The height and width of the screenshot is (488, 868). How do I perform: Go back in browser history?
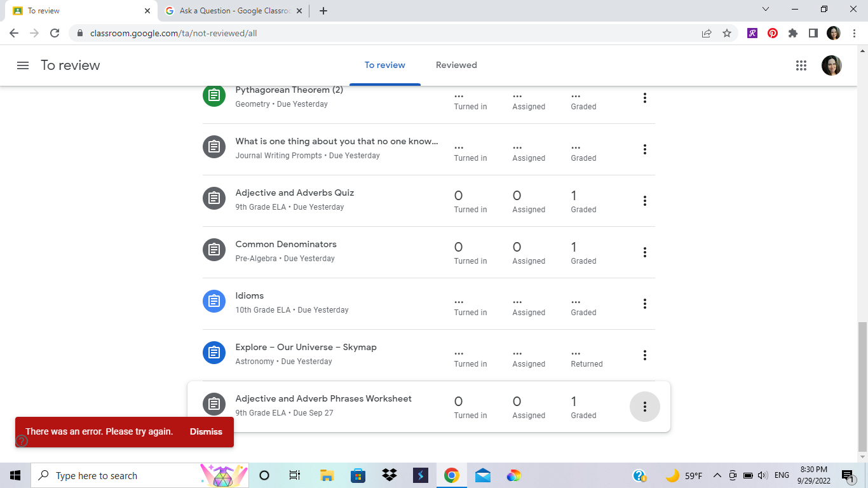[14, 33]
